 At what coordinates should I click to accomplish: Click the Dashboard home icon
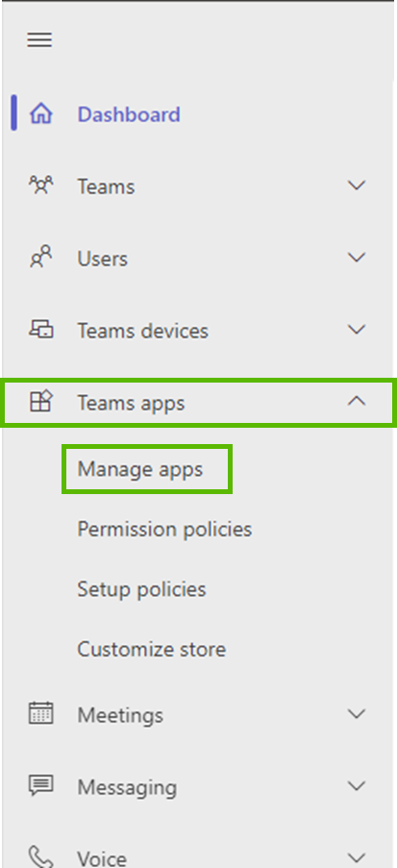41,113
